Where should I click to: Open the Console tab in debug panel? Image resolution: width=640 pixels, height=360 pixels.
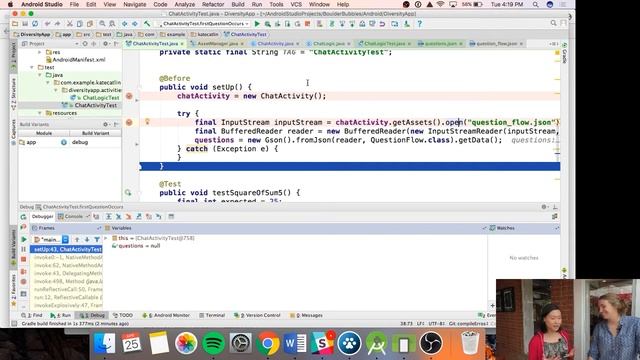(73, 217)
